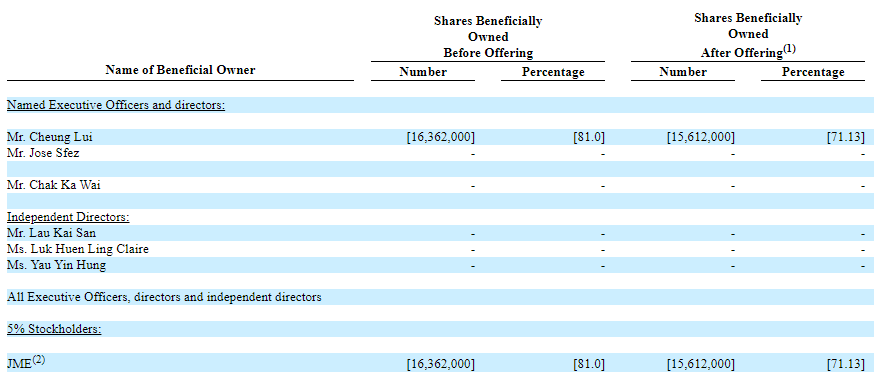Select the Mr. Chak Ka Wai name
Viewport: 879px width, 383px height.
tap(54, 185)
